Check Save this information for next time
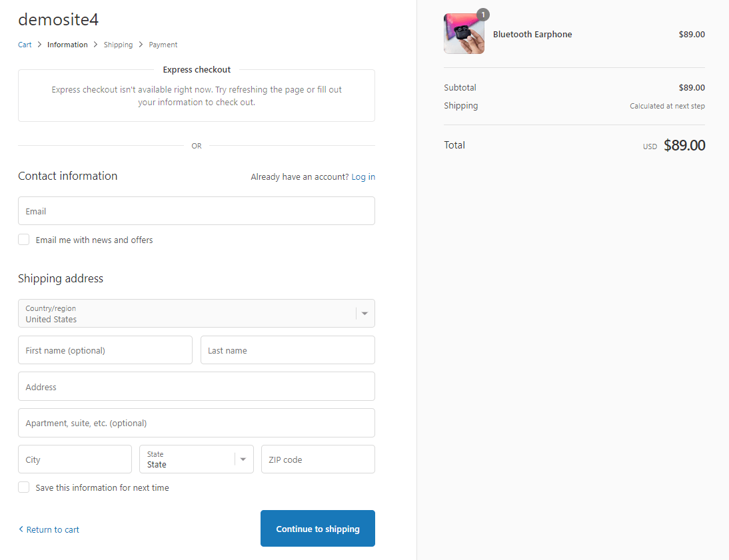This screenshot has width=729, height=560. (x=24, y=487)
